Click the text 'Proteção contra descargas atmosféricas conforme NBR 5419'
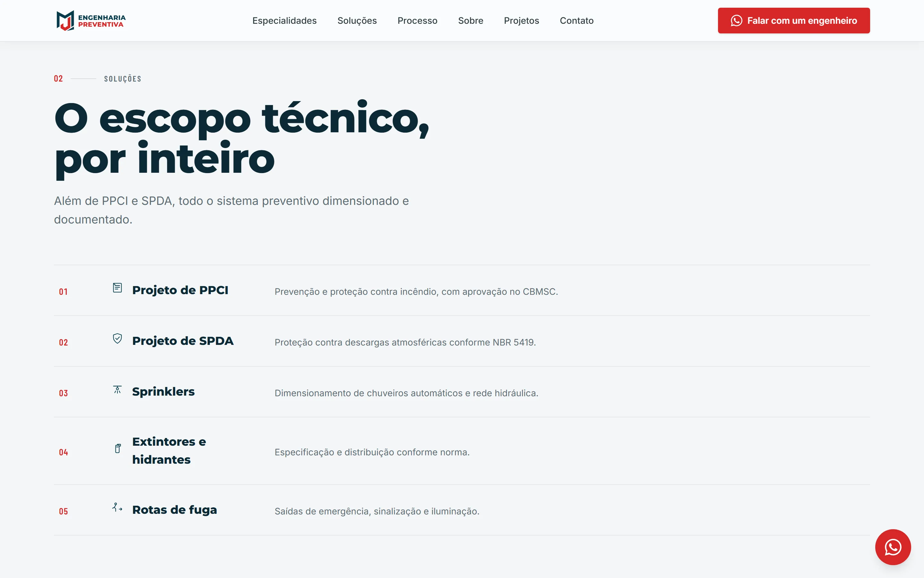The image size is (924, 578). 405,343
